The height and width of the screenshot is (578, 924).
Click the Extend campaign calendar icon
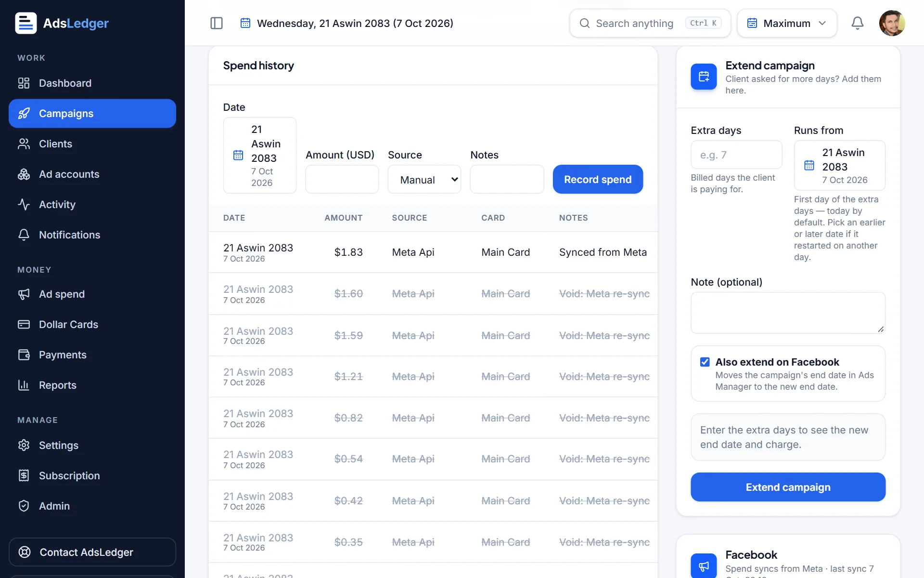704,77
